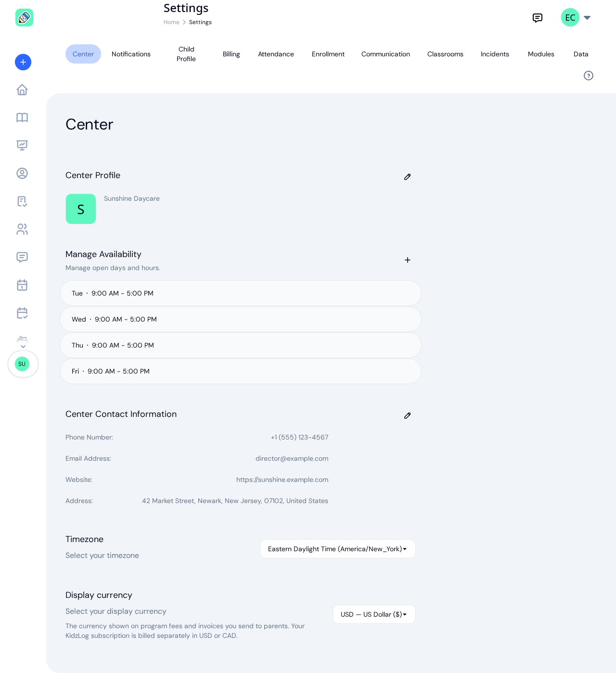The image size is (616, 673).
Task: Click the help question mark icon
Action: tap(589, 76)
